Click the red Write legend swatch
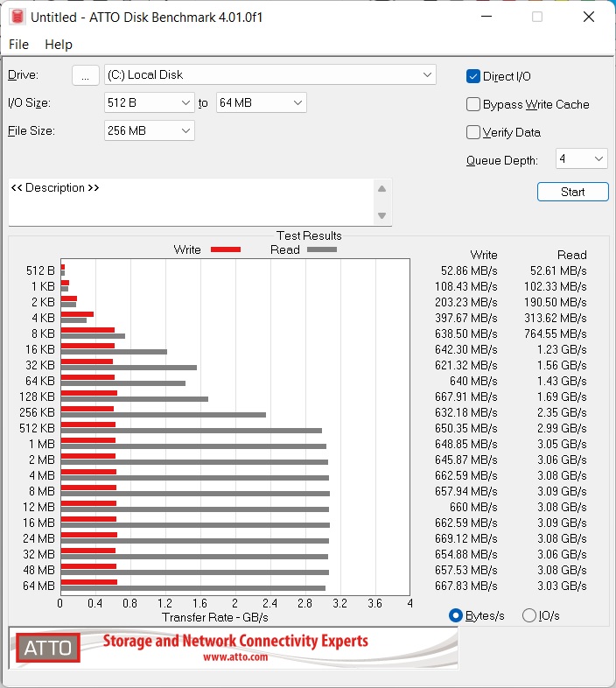616x688 pixels. coord(226,249)
